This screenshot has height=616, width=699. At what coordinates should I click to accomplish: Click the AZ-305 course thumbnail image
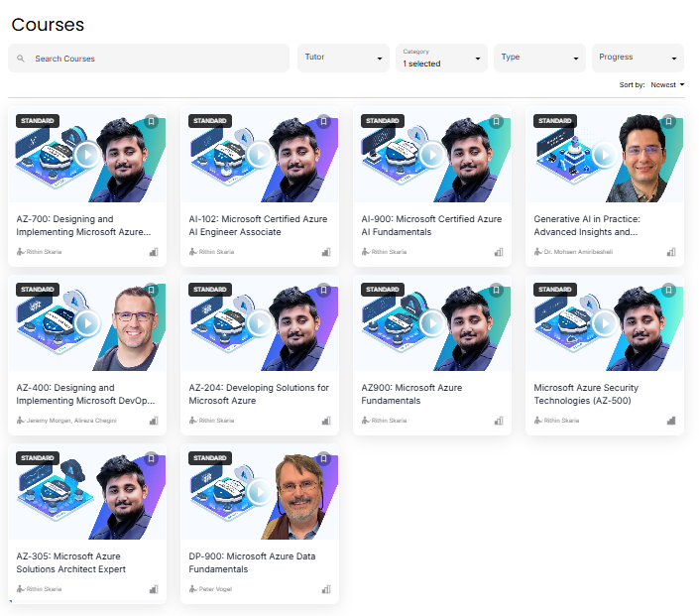click(87, 492)
